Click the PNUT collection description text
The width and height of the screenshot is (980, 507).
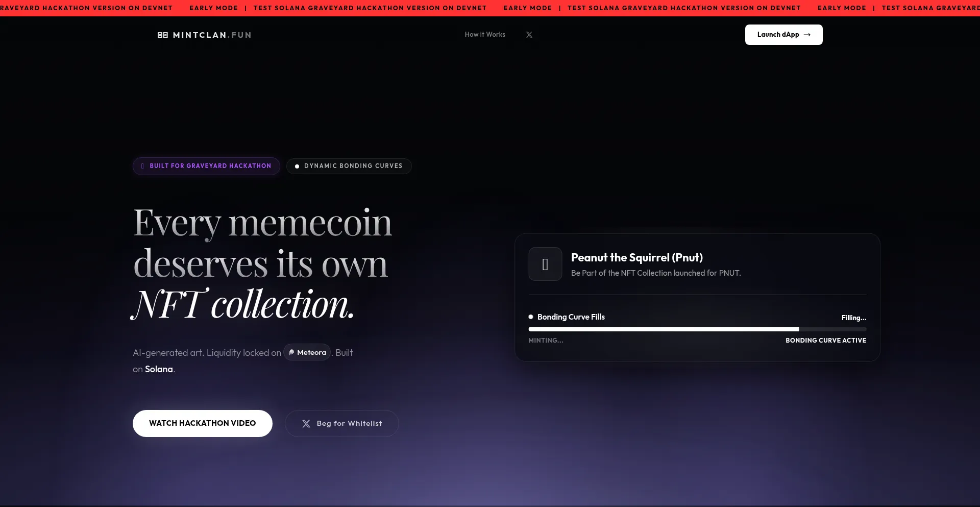656,273
